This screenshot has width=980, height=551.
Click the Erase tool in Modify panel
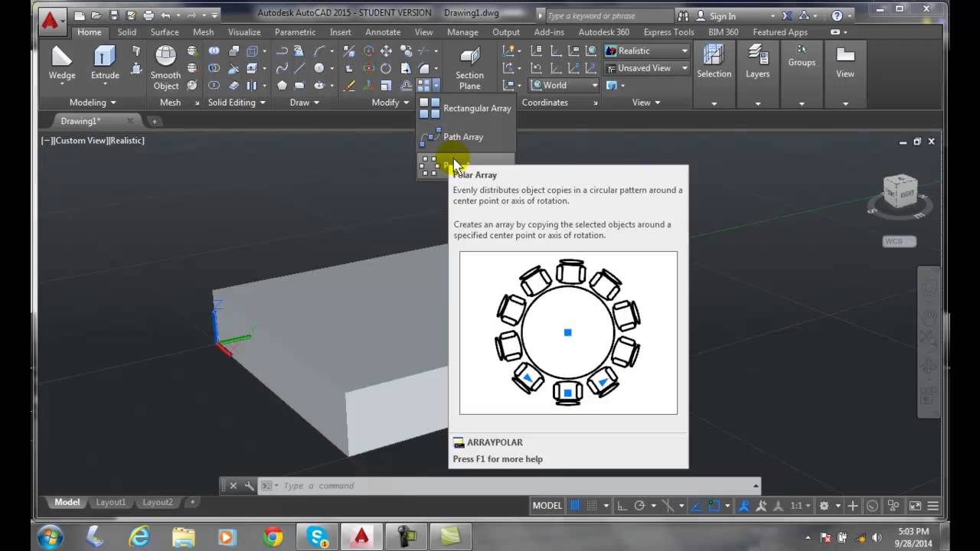pos(349,86)
